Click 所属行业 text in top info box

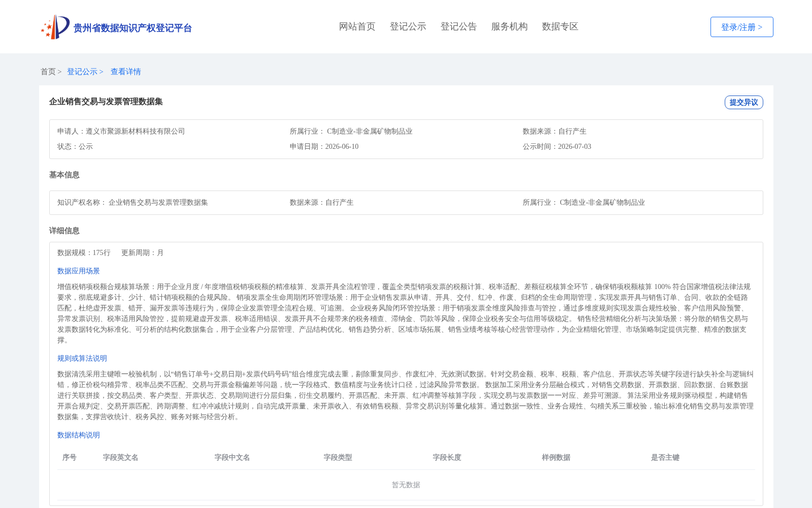351,132
